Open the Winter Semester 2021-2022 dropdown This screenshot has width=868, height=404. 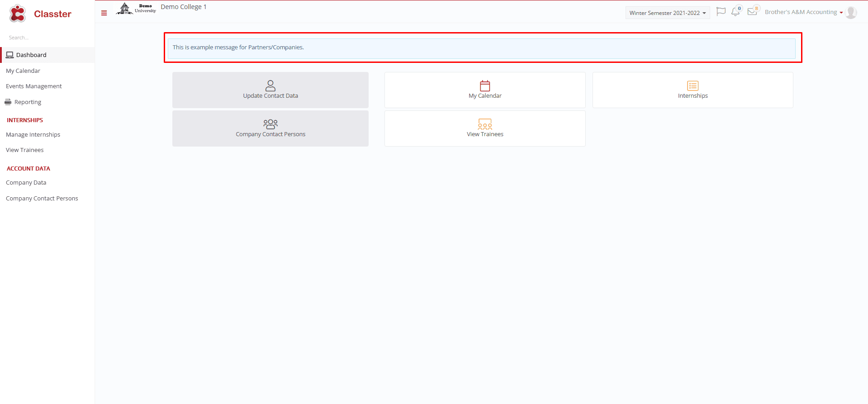point(668,13)
